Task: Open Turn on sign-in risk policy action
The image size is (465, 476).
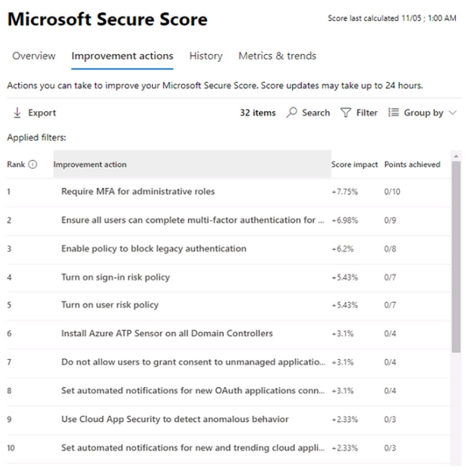Action: click(x=115, y=277)
